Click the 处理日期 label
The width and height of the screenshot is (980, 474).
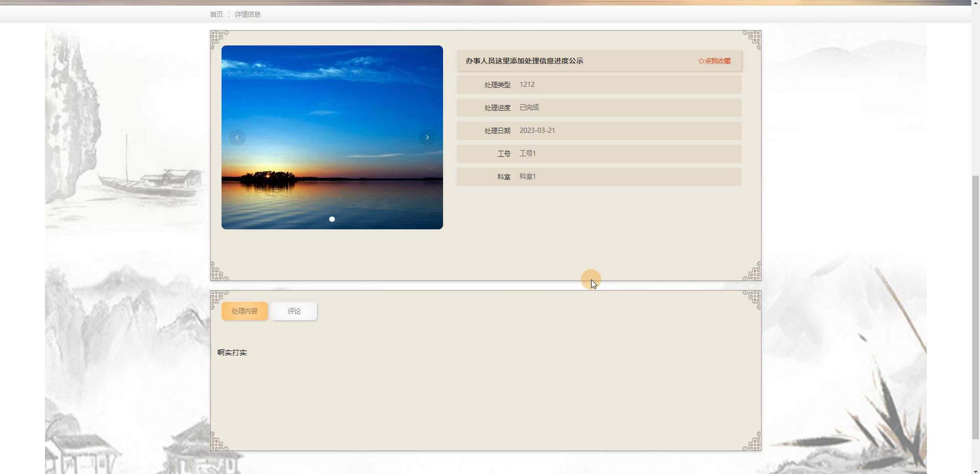point(497,131)
